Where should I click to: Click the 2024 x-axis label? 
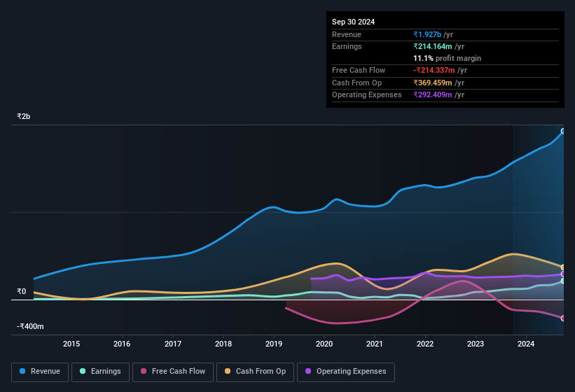(x=526, y=344)
